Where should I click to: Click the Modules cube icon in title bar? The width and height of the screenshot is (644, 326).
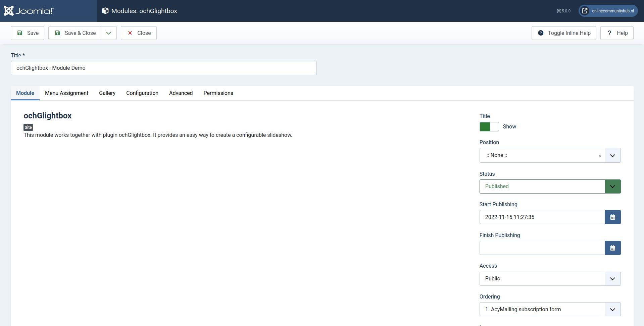pyautogui.click(x=105, y=11)
